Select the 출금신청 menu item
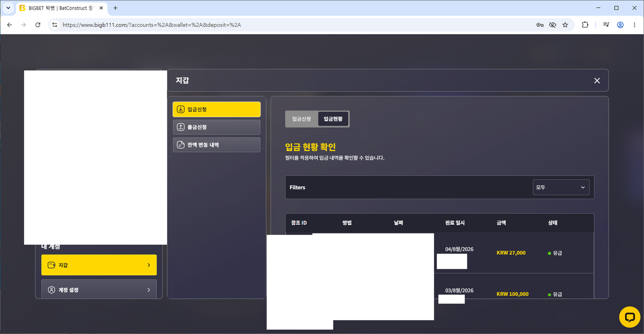 click(x=217, y=127)
